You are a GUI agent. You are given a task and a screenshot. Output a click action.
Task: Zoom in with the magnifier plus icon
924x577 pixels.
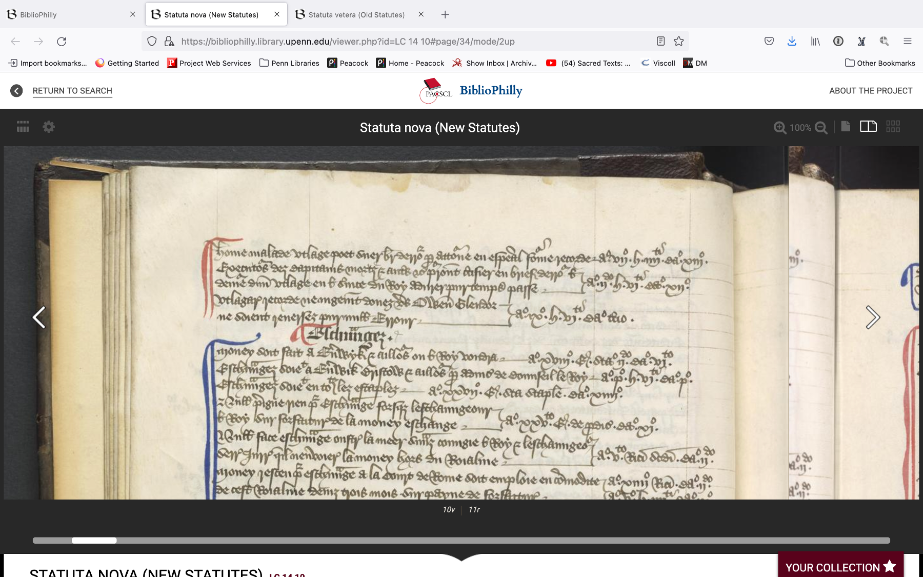[780, 128]
